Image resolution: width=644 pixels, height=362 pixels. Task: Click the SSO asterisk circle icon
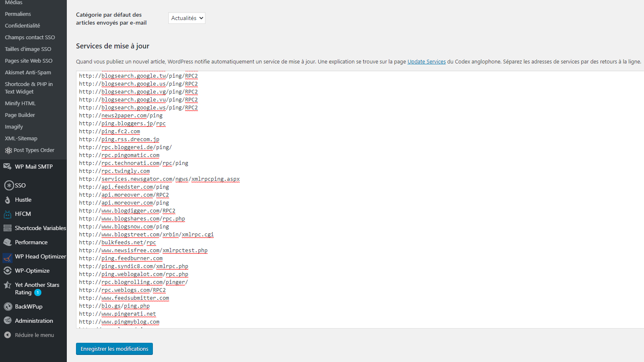point(9,185)
